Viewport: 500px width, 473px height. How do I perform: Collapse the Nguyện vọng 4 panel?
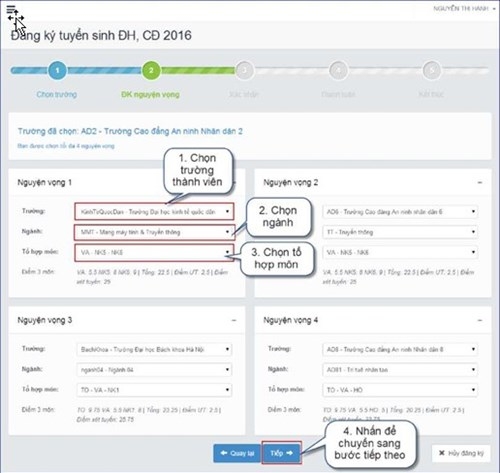click(480, 320)
